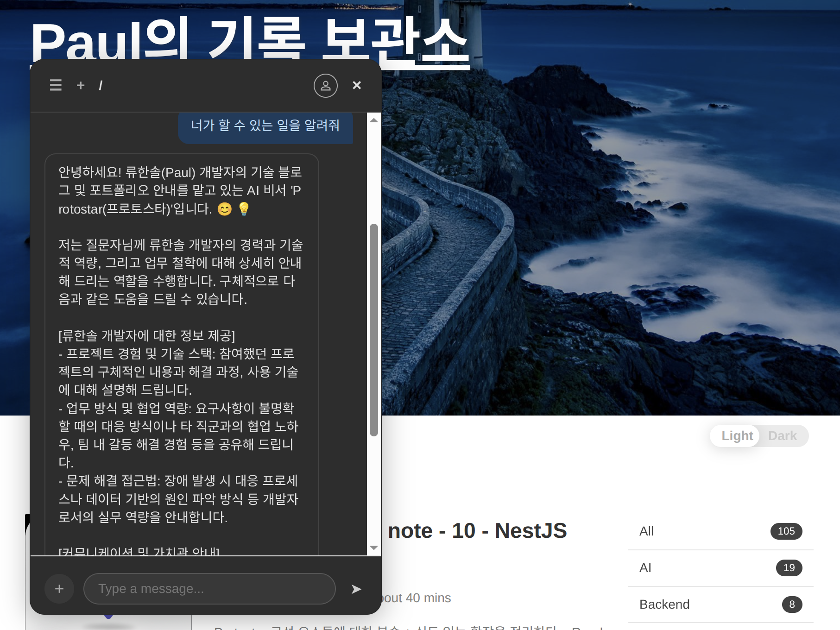840x630 pixels.
Task: Click the 'Paul의 기록 보관소' site title
Action: click(x=250, y=39)
